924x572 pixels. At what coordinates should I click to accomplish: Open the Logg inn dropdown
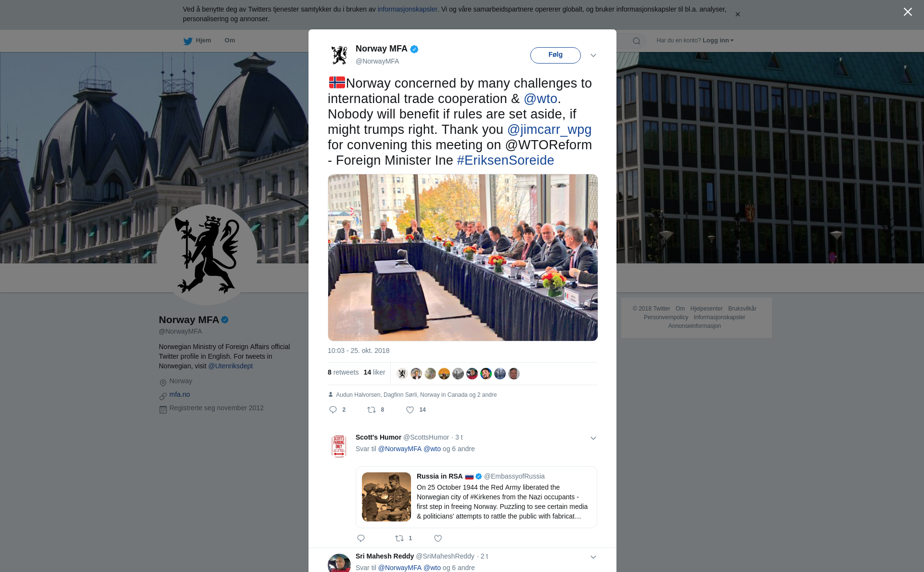[x=718, y=40]
